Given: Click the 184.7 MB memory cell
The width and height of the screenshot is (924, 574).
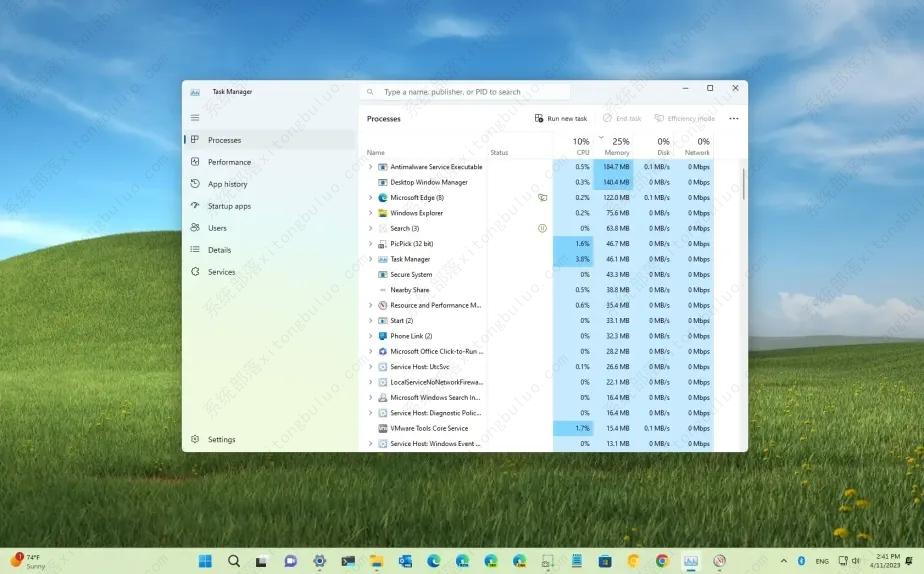Looking at the screenshot, I should coord(613,167).
